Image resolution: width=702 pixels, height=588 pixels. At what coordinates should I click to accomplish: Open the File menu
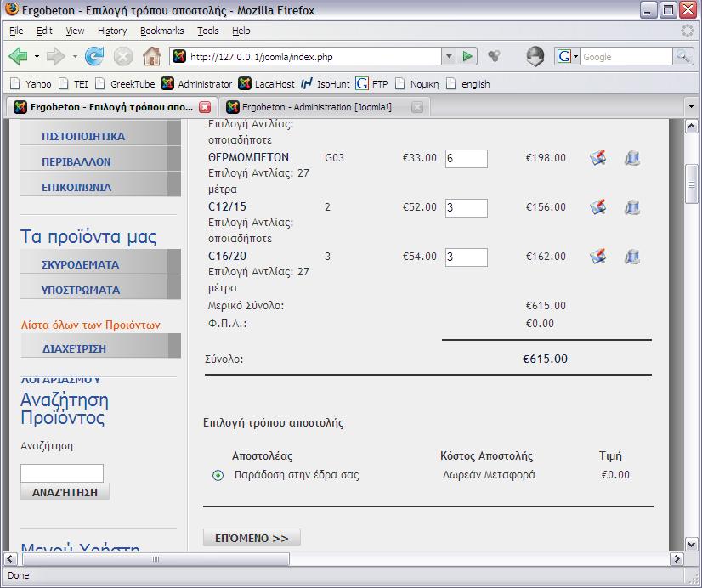(x=16, y=31)
